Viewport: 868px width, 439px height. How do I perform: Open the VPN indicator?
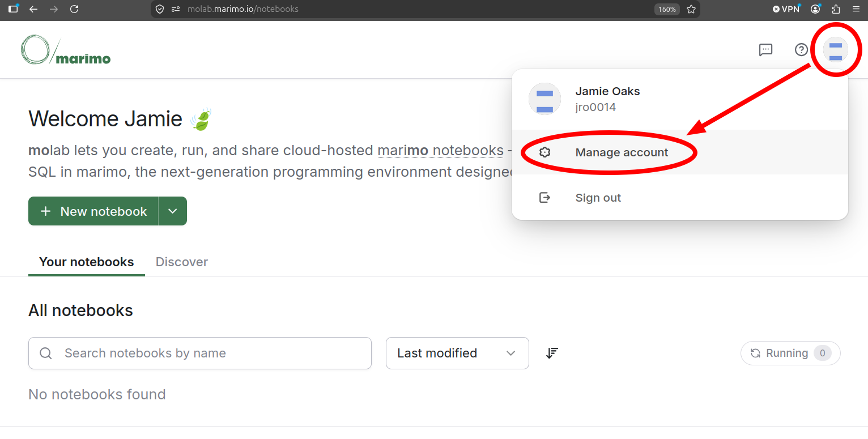pyautogui.click(x=786, y=9)
